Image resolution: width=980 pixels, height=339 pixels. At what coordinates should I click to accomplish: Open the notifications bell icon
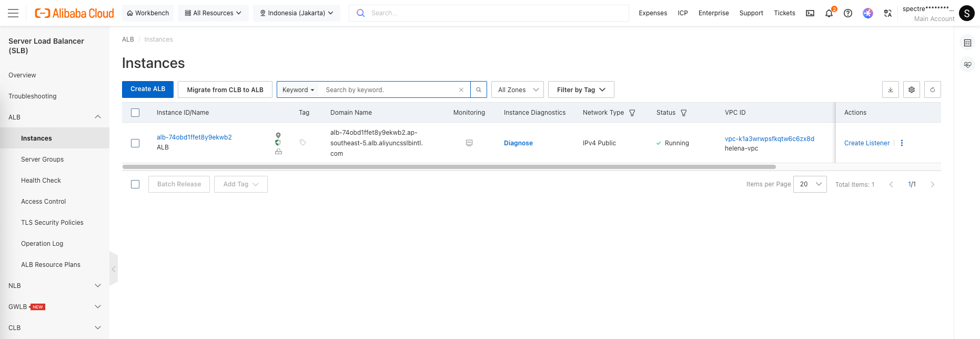pos(829,13)
